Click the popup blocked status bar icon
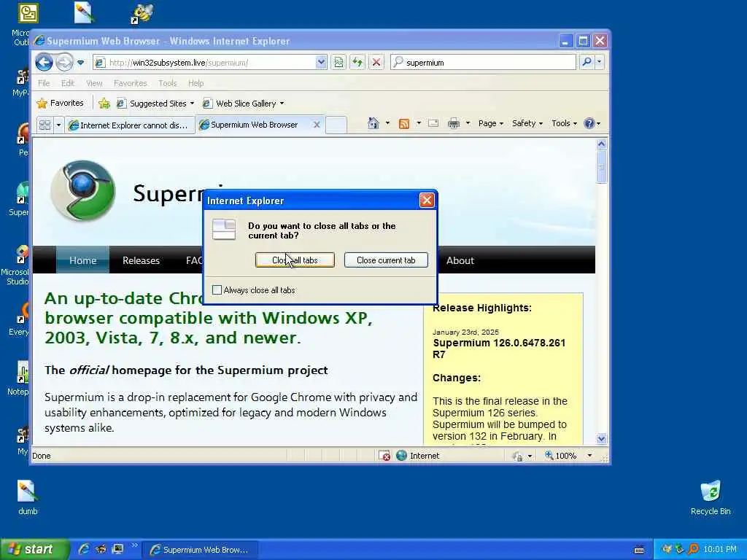 point(384,456)
